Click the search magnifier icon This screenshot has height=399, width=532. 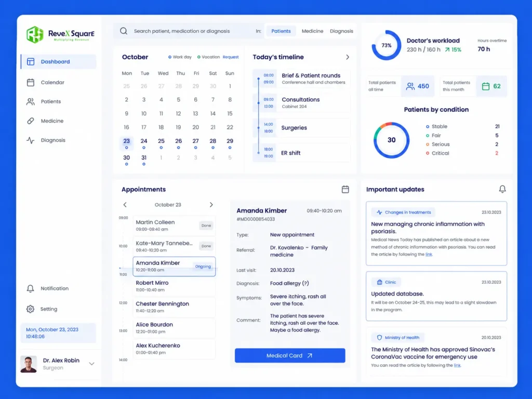[x=124, y=31]
